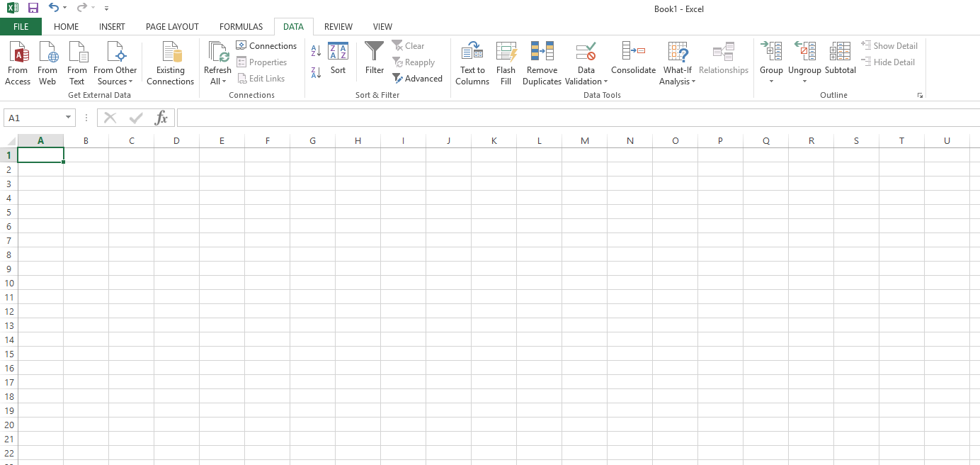Switch to the HOME tab
This screenshot has height=465, width=980.
(67, 26)
